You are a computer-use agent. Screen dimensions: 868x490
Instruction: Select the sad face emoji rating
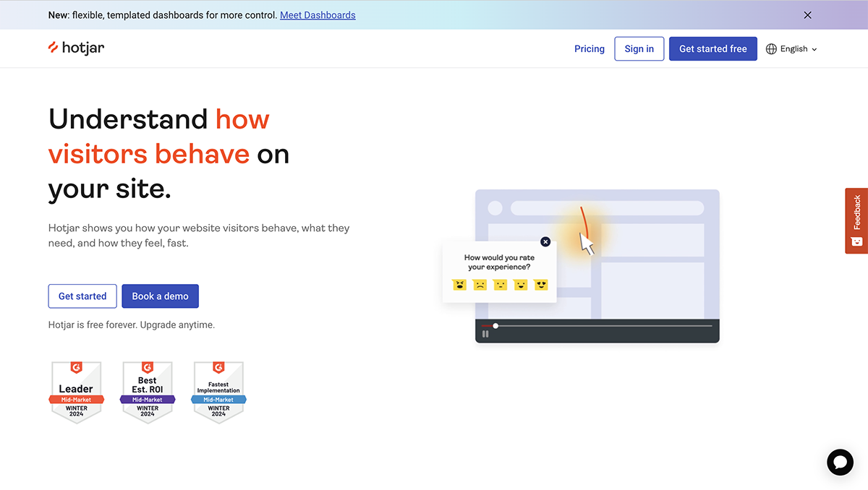(480, 285)
